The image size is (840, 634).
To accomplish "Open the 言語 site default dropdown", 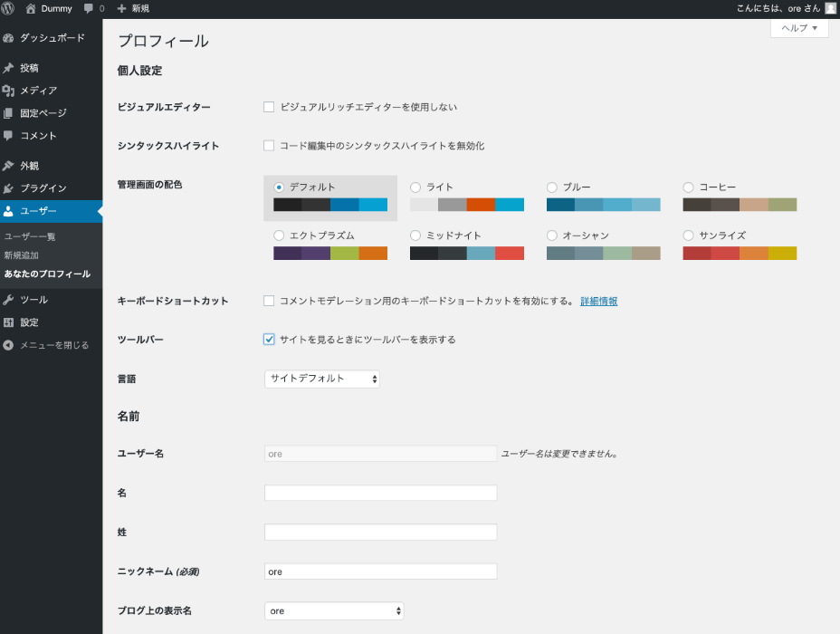I will tap(321, 379).
